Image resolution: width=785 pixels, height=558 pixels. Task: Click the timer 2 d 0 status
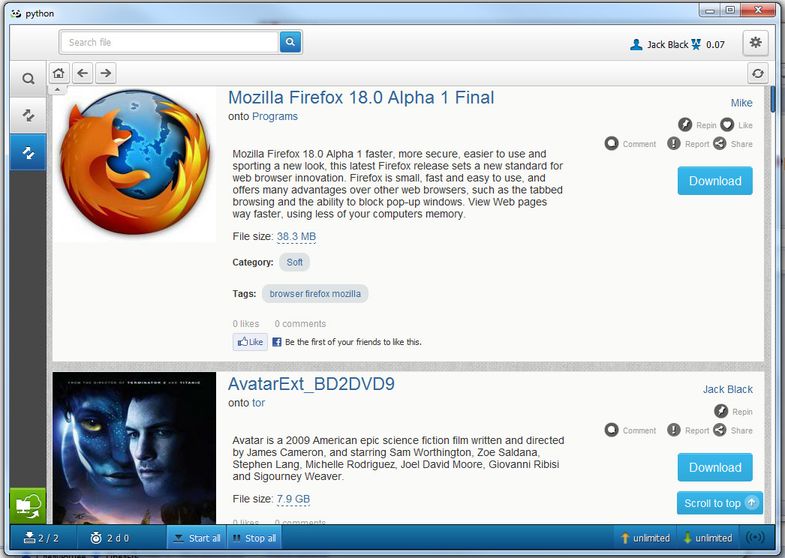[110, 538]
